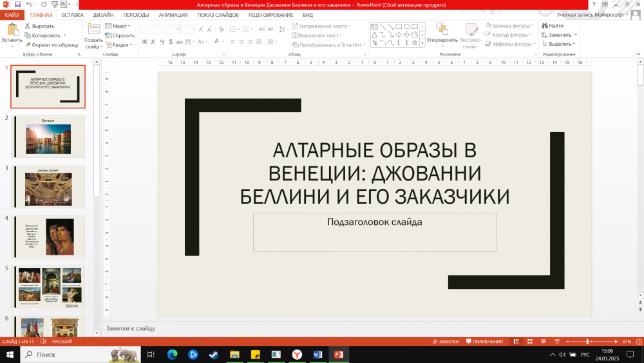Click the Replace (Заменить) button
The height and width of the screenshot is (363, 644).
tap(559, 35)
